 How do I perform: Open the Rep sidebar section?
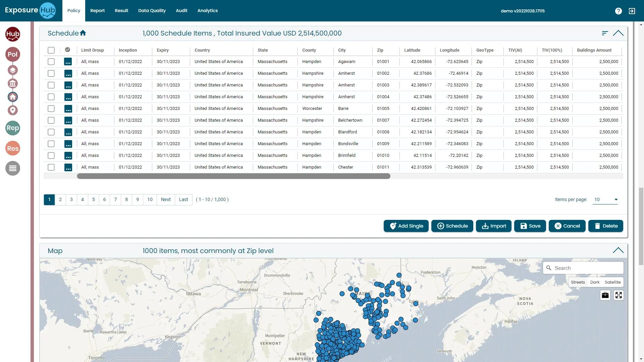(x=13, y=128)
